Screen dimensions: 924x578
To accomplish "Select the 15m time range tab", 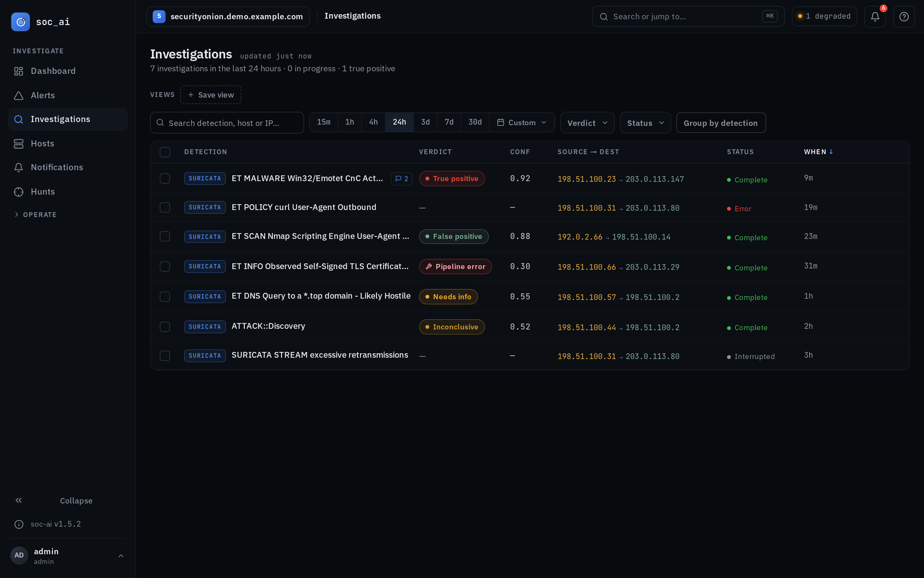I will pos(324,122).
